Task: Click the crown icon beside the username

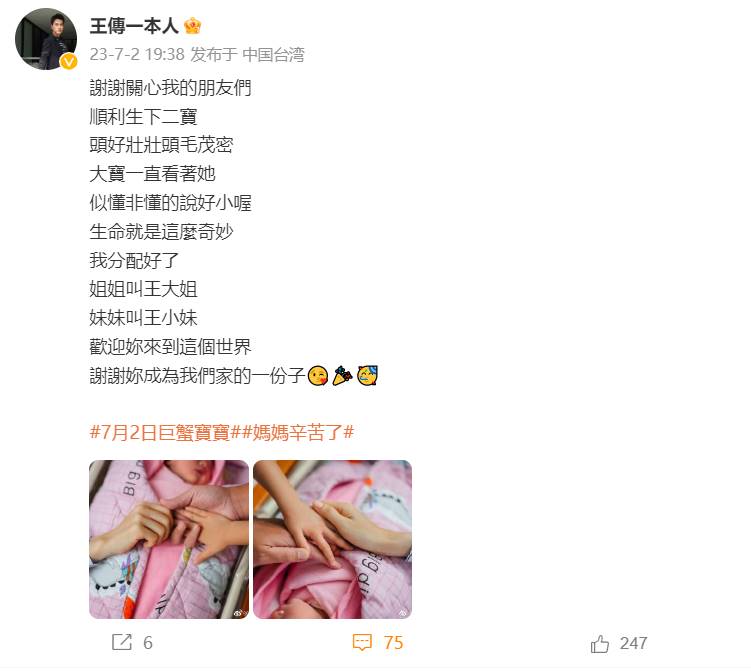Action: point(193,26)
